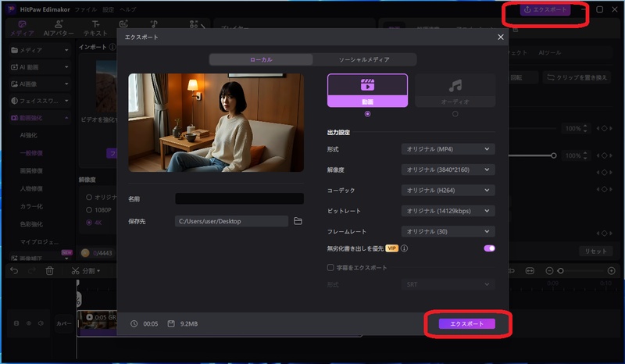This screenshot has height=364, width=625.
Task: Click the right panel slider handle near 100%
Action: click(554, 155)
